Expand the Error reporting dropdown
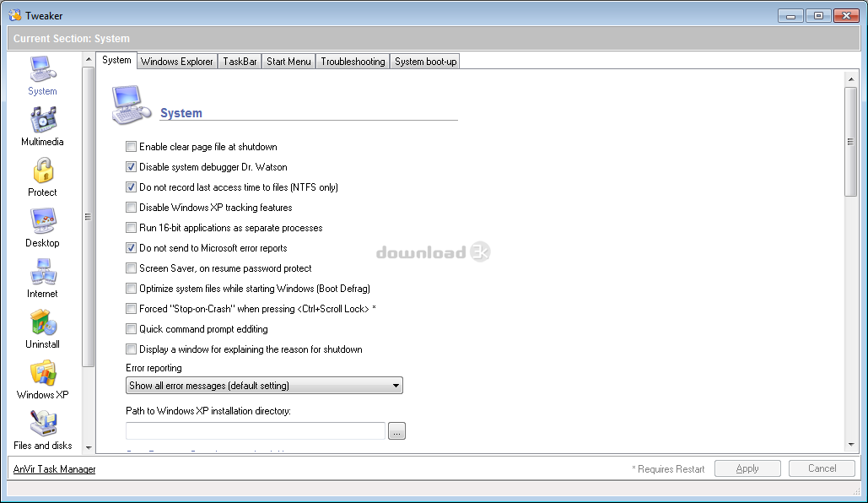Viewport: 868px width, 503px height. (264, 386)
